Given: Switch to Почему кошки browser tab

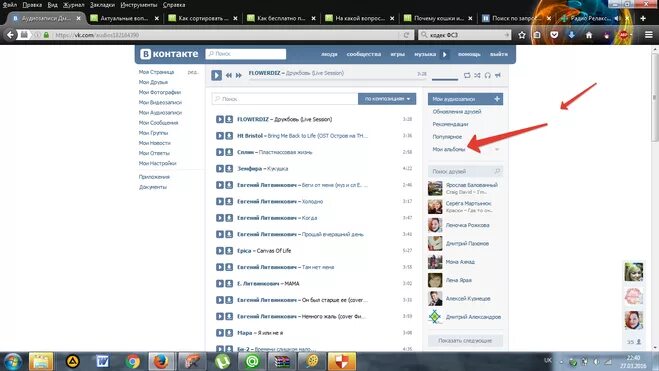Looking at the screenshot, I should coord(438,18).
